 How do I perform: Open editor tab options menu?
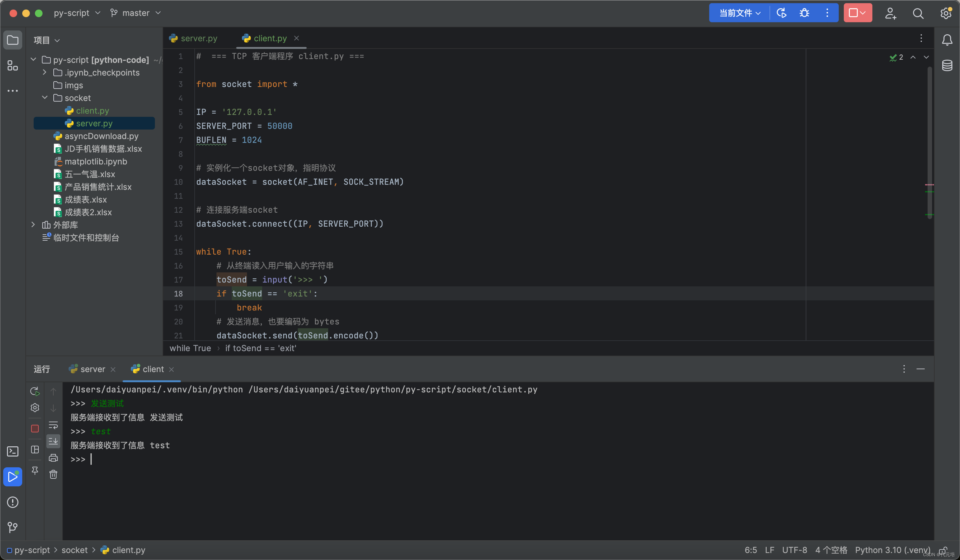[921, 38]
